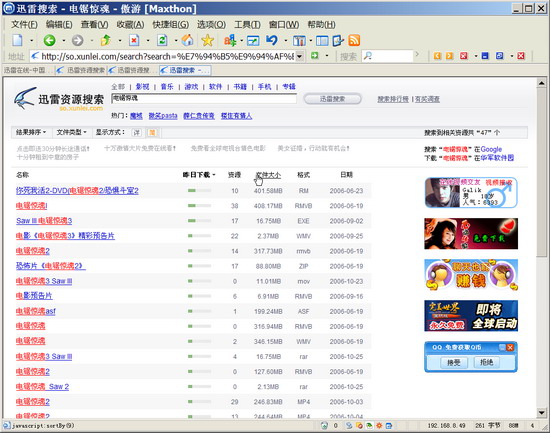
Task: Click the 2006-09-25 date cell
Action: pyautogui.click(x=346, y=236)
